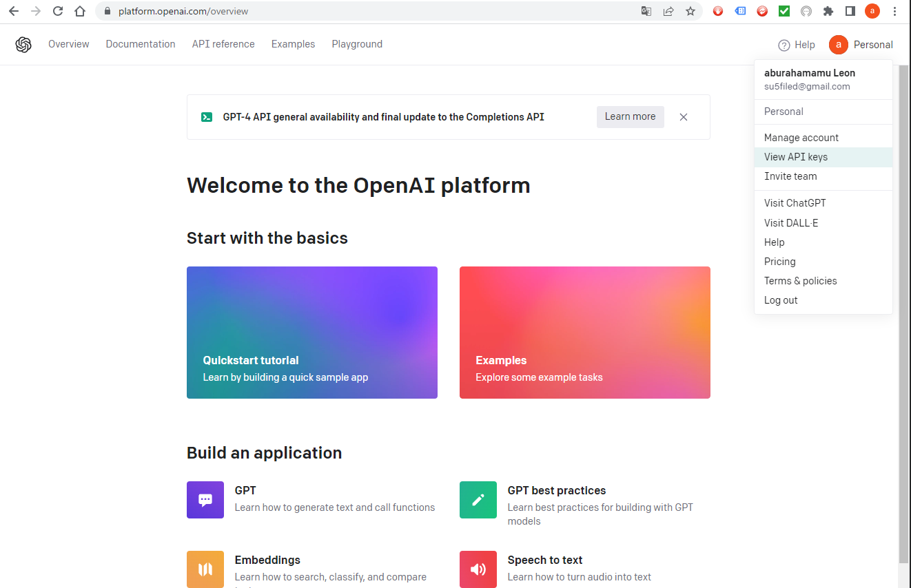Open Chrome three-dot menu
This screenshot has height=588, width=911.
pos(895,11)
